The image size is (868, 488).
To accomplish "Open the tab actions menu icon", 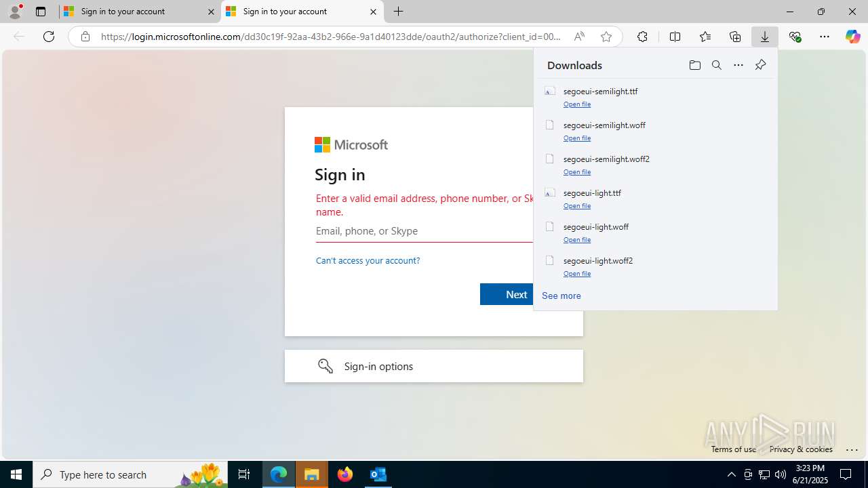I will (x=41, y=12).
